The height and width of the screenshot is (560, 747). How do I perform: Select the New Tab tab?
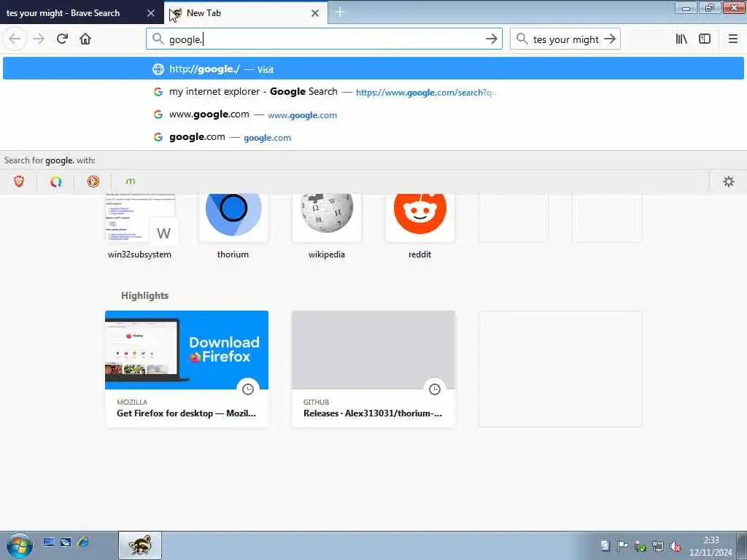(x=246, y=13)
